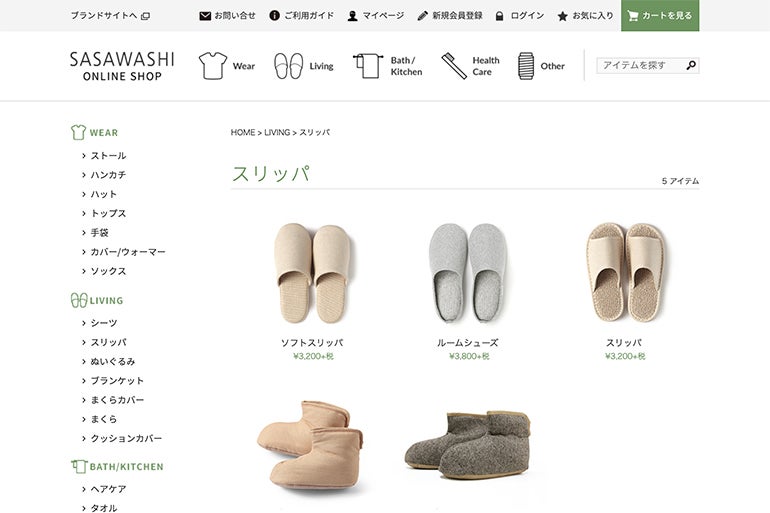770x513 pixels.
Task: Click the towel Bath/Kitchen icon in header
Action: (368, 66)
